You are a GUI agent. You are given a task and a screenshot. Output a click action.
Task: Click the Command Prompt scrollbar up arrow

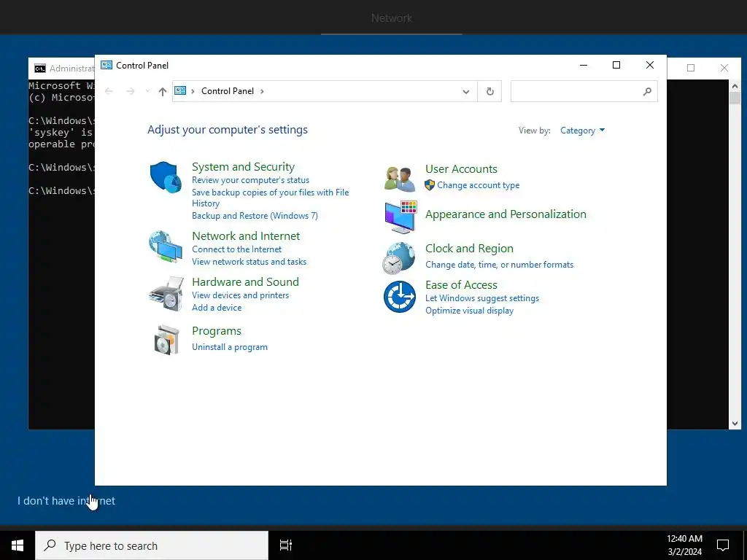point(735,86)
